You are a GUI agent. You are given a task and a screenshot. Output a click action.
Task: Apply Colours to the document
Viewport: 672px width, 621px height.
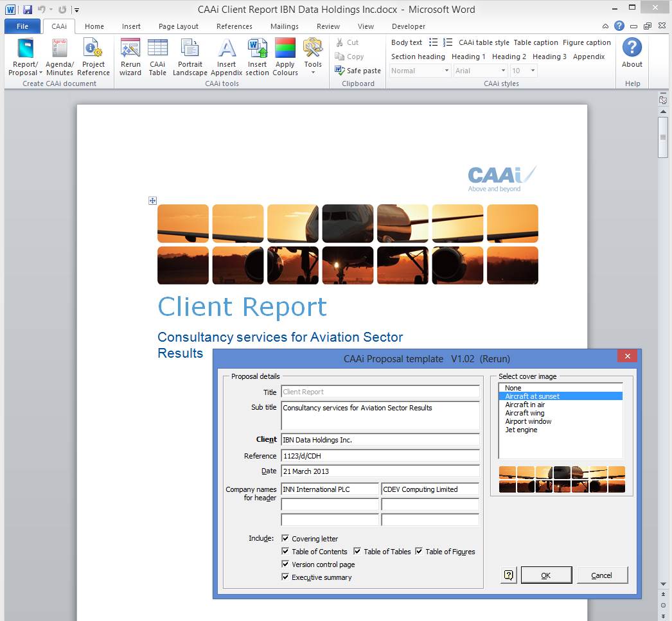coord(285,57)
